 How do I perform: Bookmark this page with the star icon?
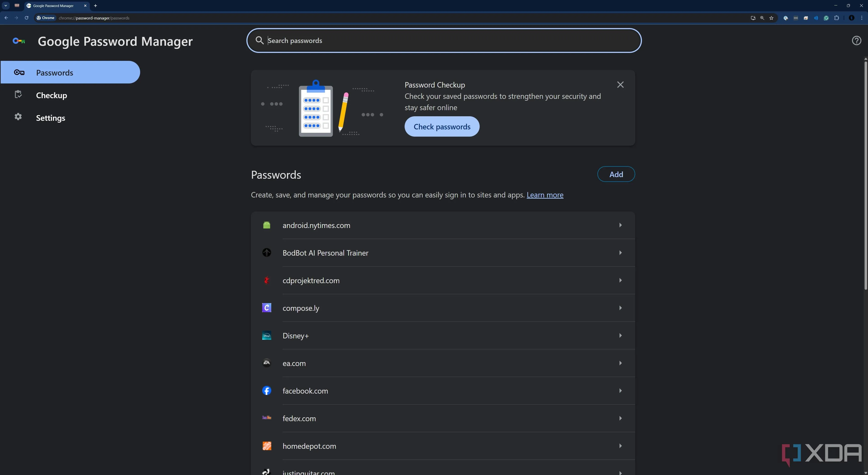pyautogui.click(x=771, y=18)
